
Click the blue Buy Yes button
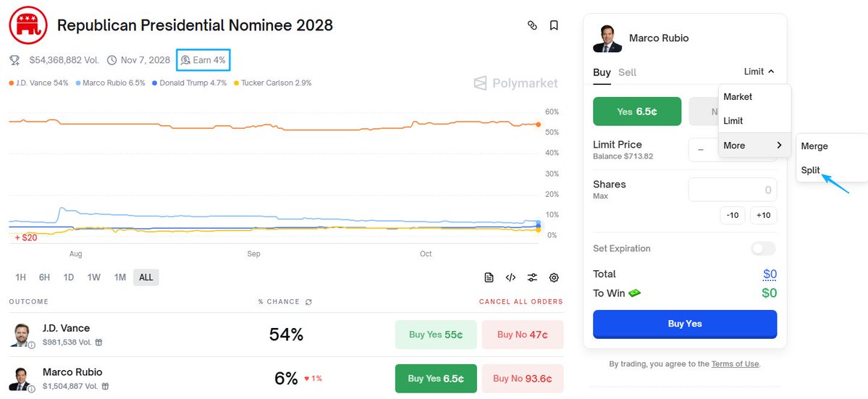[x=684, y=324]
